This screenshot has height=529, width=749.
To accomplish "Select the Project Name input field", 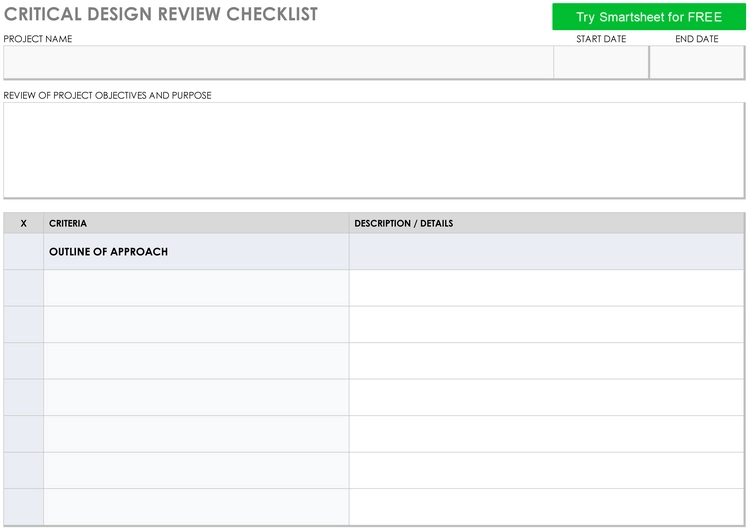I will click(x=278, y=62).
